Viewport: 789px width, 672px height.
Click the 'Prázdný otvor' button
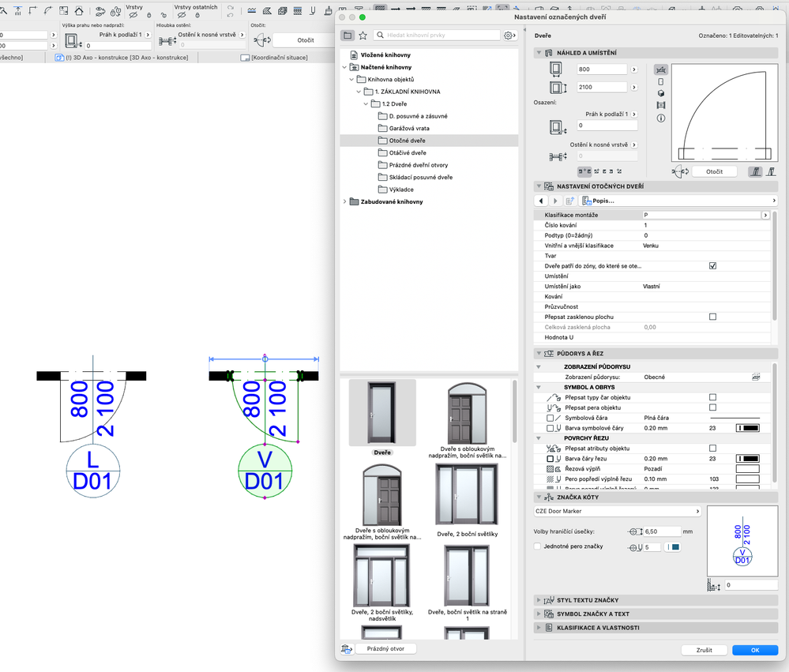tap(385, 649)
